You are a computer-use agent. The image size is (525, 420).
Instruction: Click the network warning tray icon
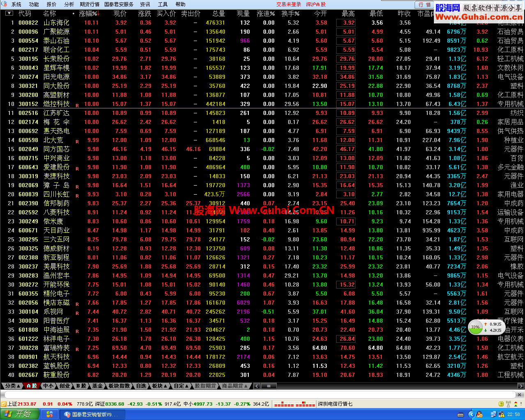click(501, 414)
